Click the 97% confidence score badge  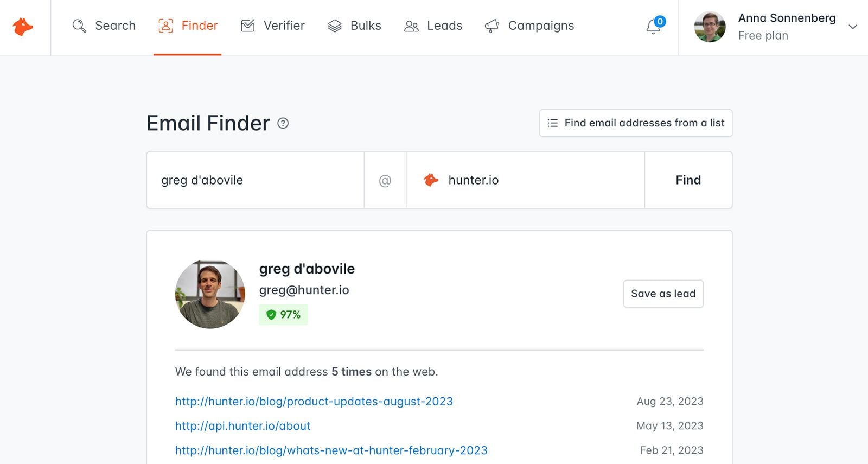(284, 315)
